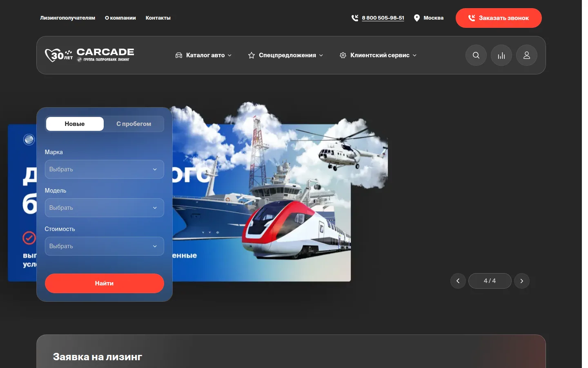Viewport: 588px width, 368px height.
Task: Click the Марка dropdown chevron arrow
Action: (x=155, y=169)
